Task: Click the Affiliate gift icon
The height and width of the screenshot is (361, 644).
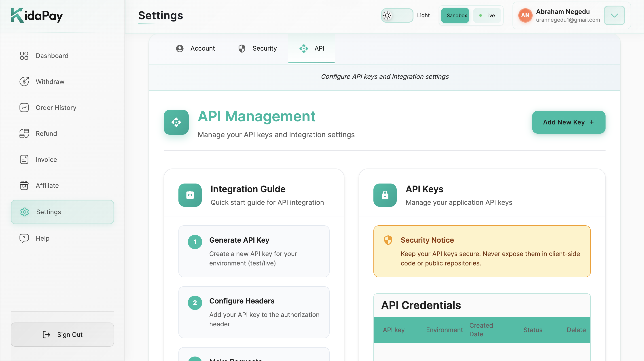Action: [x=24, y=185]
